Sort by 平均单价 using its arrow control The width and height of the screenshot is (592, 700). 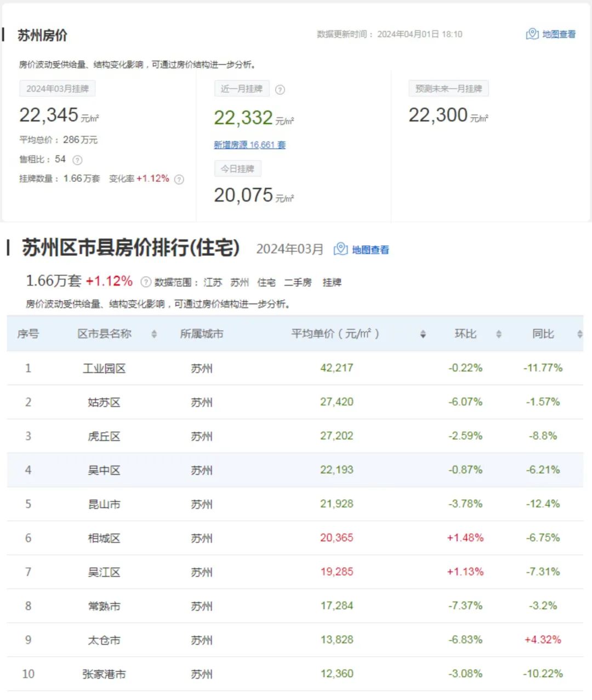[422, 334]
